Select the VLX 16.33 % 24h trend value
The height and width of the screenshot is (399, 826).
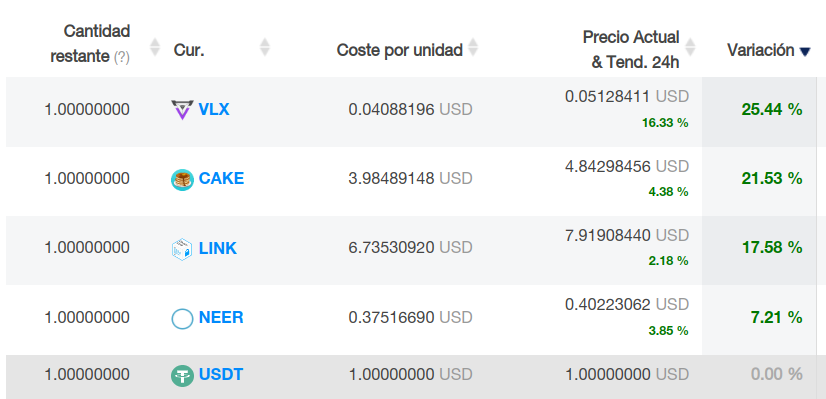pyautogui.click(x=665, y=123)
